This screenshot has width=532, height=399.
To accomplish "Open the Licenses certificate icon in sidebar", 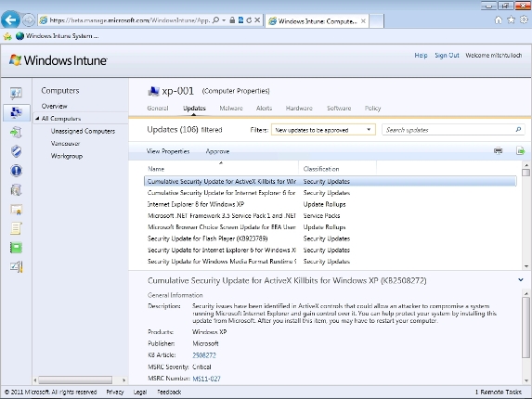I will click(x=16, y=210).
